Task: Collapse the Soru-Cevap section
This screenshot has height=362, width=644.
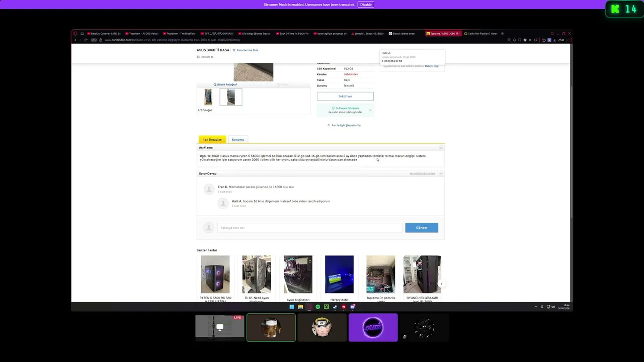Action: click(441, 173)
